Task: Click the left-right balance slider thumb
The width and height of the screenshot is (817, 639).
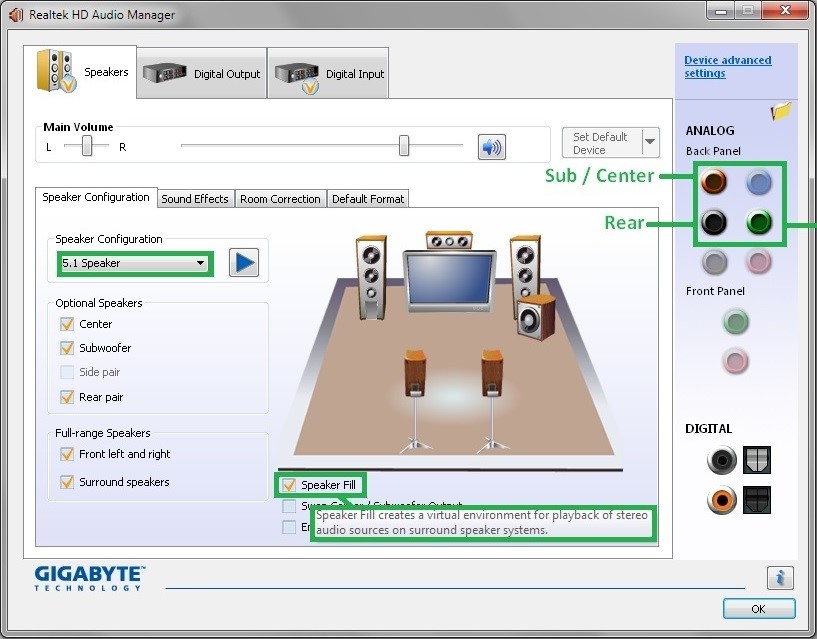Action: (87, 145)
